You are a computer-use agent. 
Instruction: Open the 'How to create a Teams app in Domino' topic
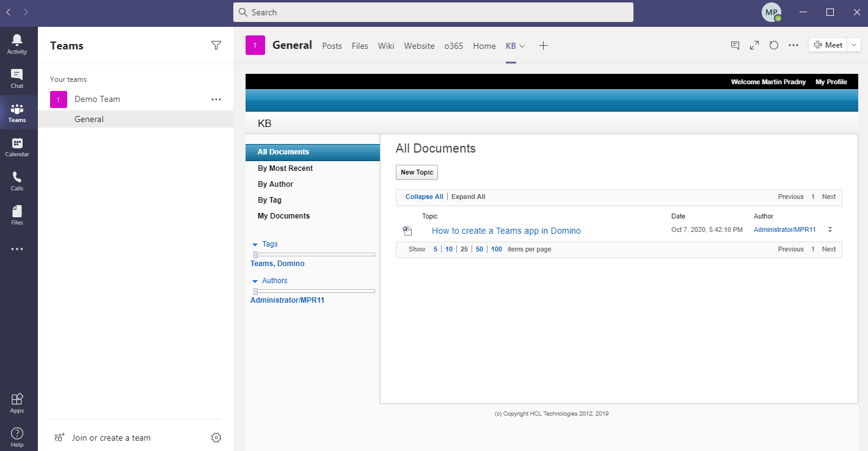[506, 231]
